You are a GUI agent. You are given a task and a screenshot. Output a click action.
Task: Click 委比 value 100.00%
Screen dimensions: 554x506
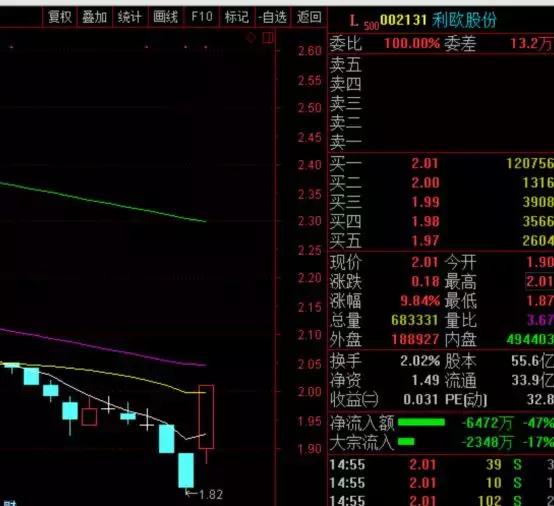click(412, 43)
